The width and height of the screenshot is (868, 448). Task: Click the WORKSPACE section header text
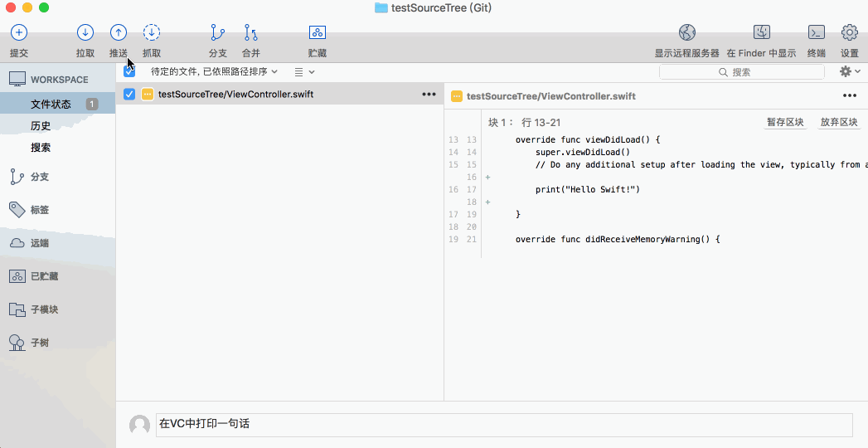[59, 80]
